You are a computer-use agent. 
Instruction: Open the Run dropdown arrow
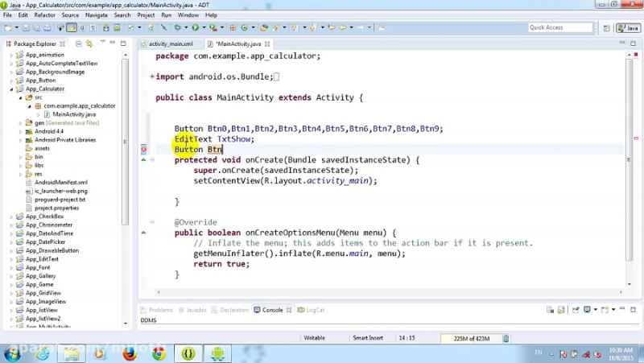[204, 27]
